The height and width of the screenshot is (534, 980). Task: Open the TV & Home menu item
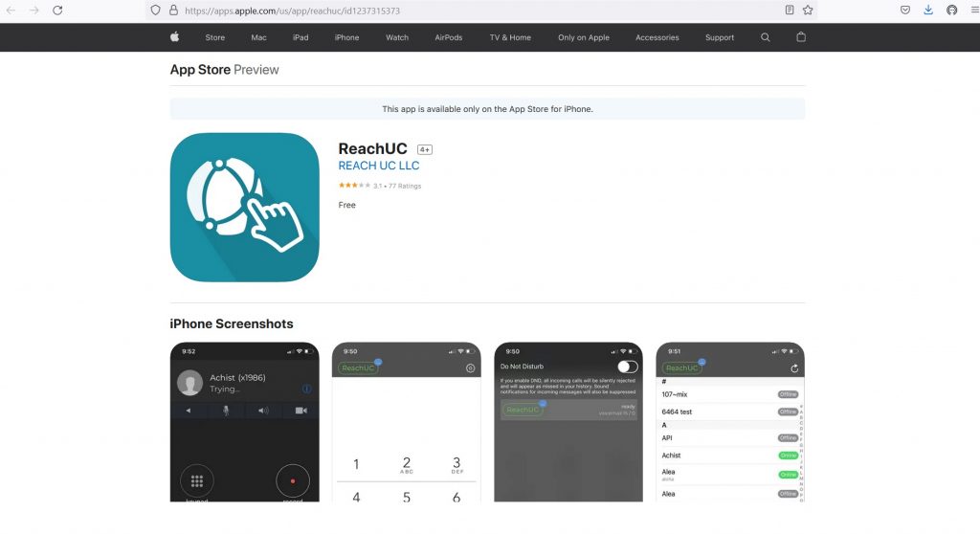pyautogui.click(x=511, y=37)
